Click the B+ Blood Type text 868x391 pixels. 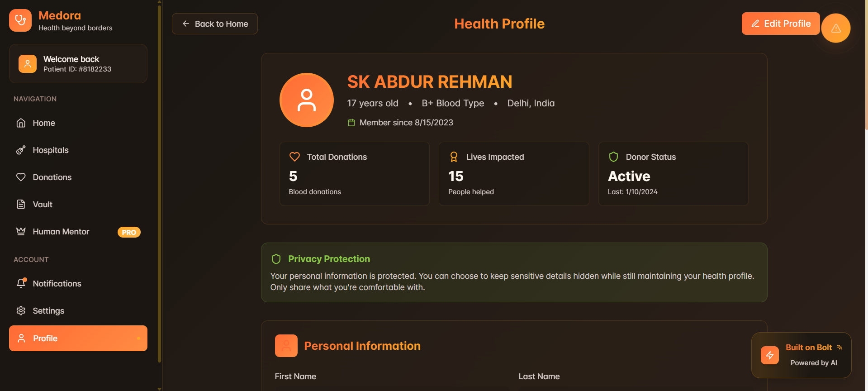(x=453, y=103)
